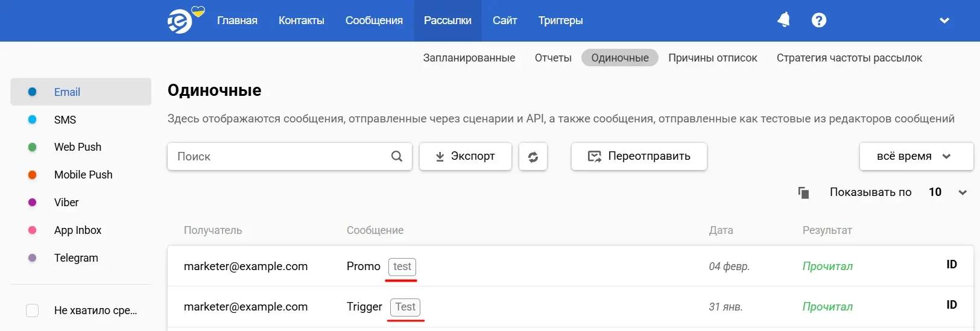Click the purple Viber dot icon
Screen dimensions: 980x331
[33, 203]
